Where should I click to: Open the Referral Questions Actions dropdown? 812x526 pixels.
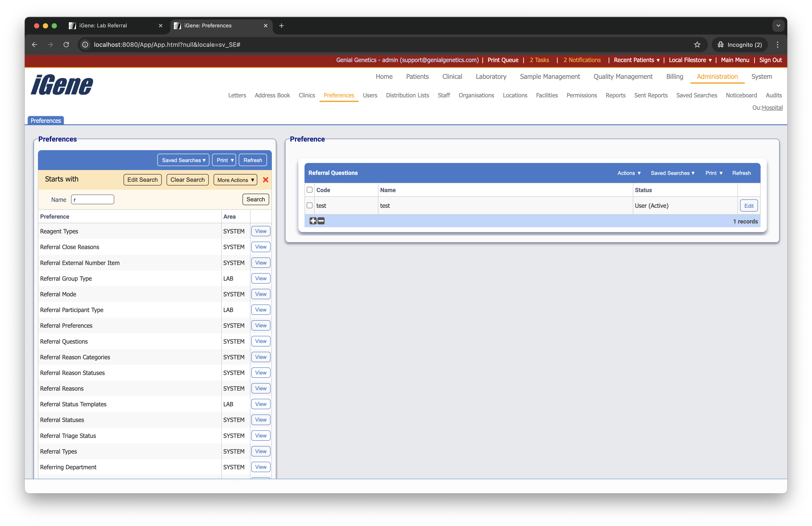pyautogui.click(x=629, y=173)
